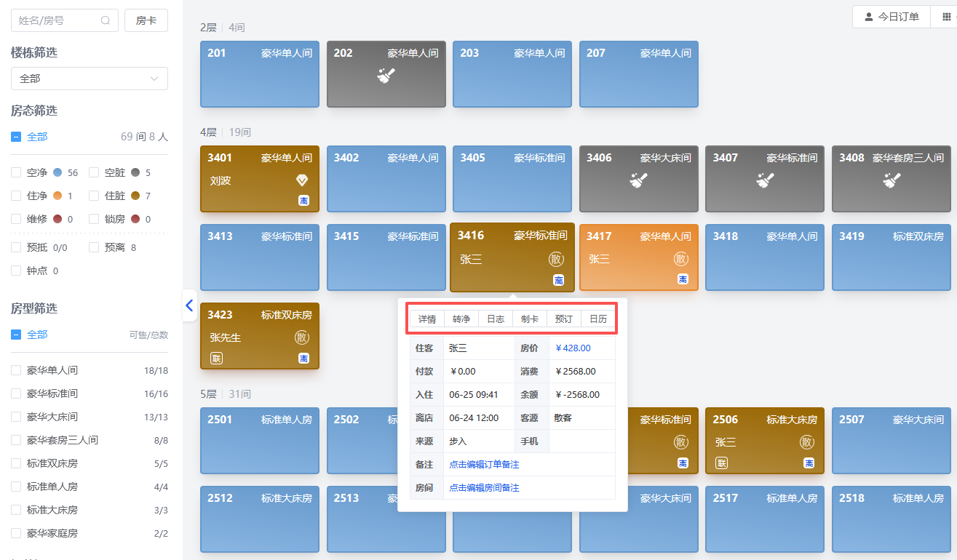Viewport: 957px width, 560px height.
Task: Select room card 2501
Action: coord(260,441)
